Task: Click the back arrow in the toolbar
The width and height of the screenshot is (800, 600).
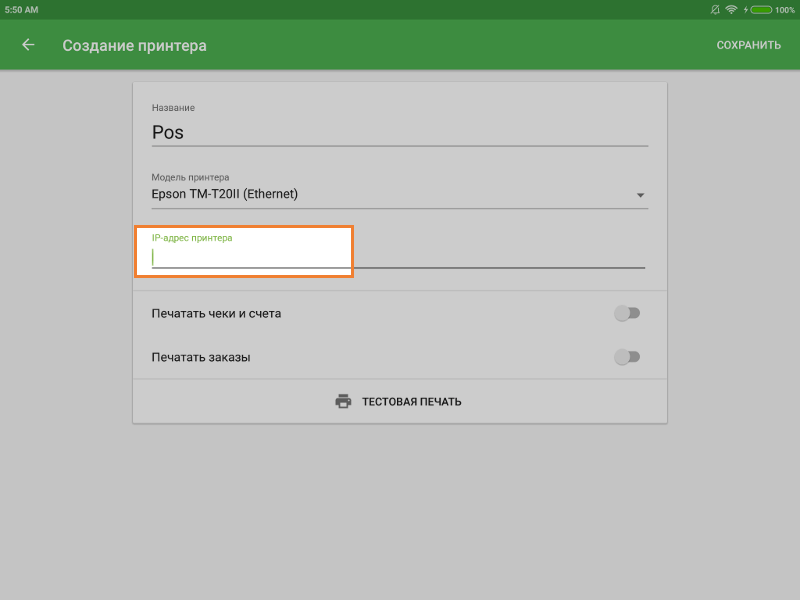Action: pos(27,45)
